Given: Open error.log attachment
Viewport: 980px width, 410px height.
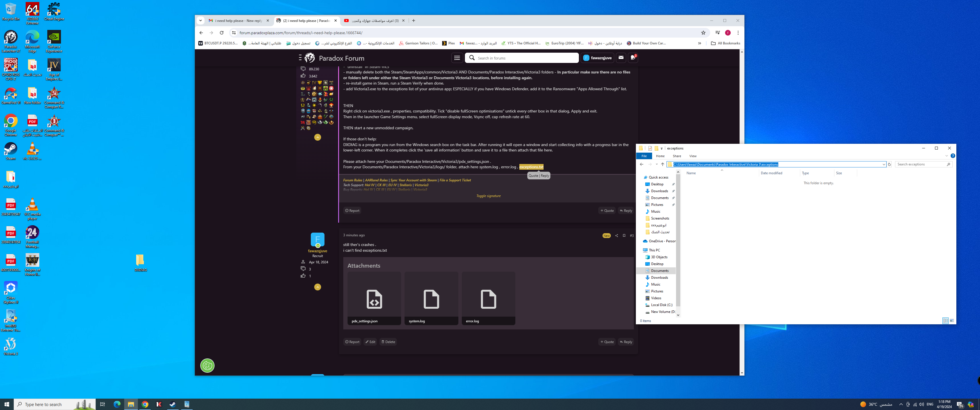Looking at the screenshot, I should [x=488, y=298].
